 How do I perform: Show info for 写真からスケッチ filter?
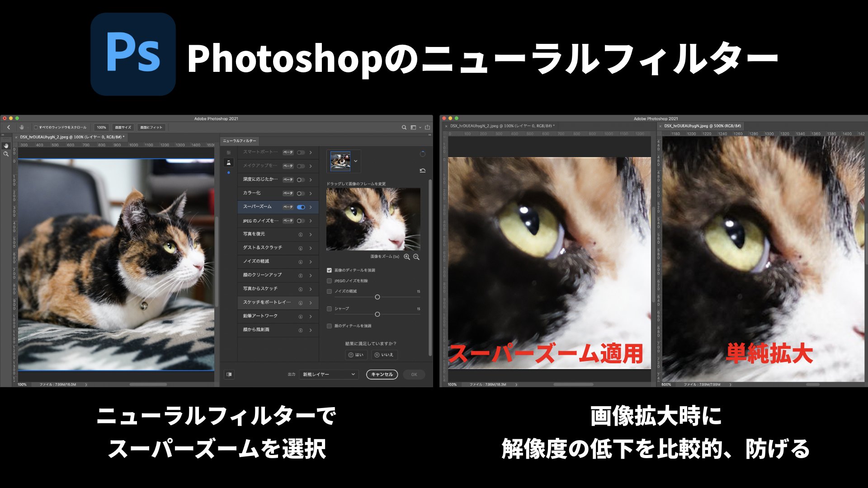(x=300, y=289)
